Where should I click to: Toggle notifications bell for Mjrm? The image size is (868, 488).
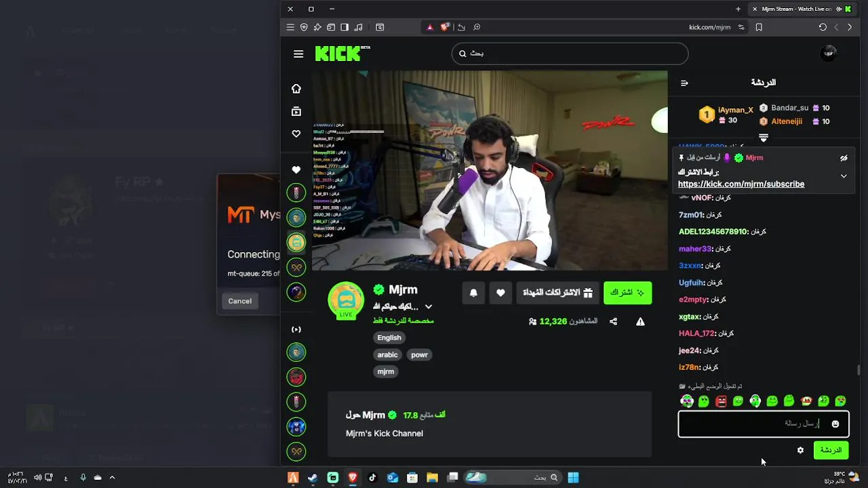[x=473, y=293]
